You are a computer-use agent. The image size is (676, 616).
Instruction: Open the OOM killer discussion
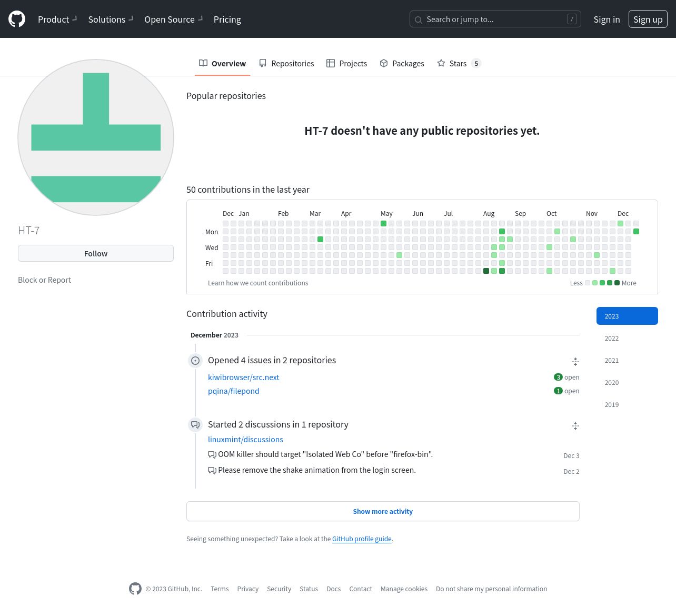(325, 454)
